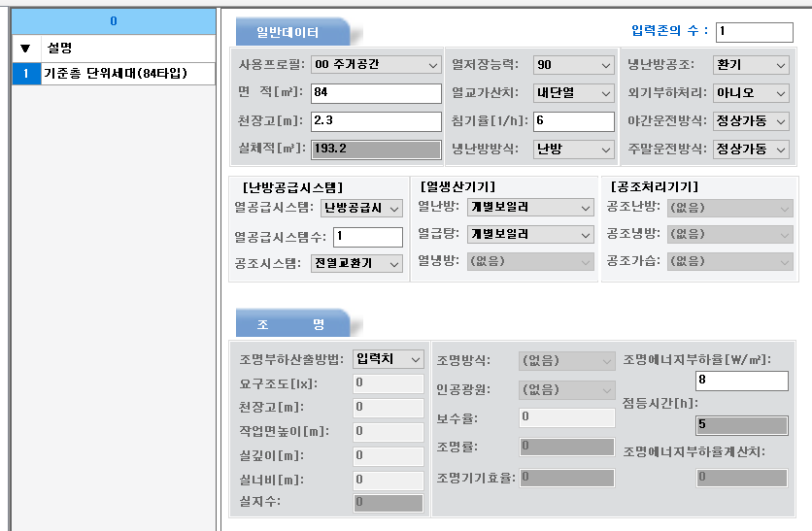This screenshot has width=812, height=531.
Task: Open the 주말운전방식 dropdown
Action: point(750,149)
